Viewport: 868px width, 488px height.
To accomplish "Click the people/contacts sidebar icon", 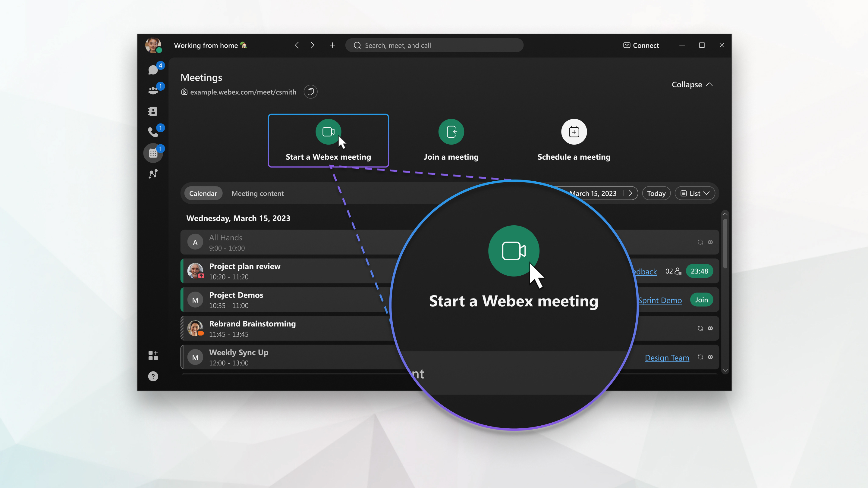I will 153,111.
